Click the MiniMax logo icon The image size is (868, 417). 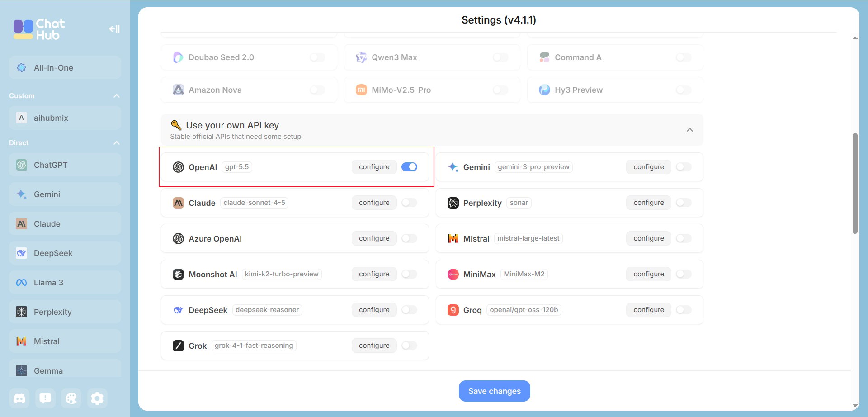click(x=453, y=275)
